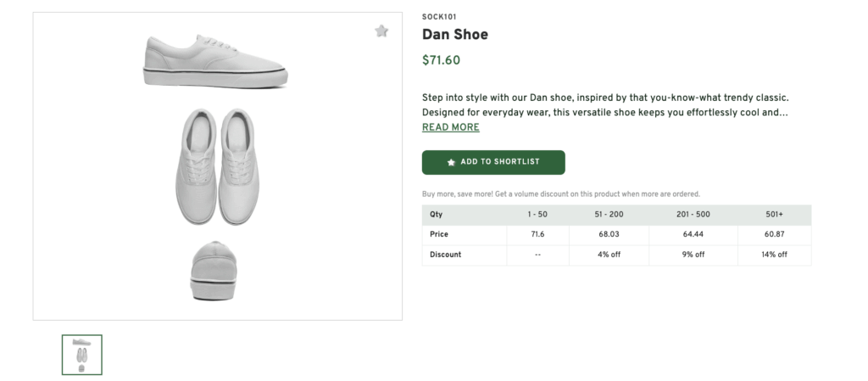Image resolution: width=868 pixels, height=381 pixels.
Task: Select the 201 - 500 quantity column header
Action: (x=693, y=215)
